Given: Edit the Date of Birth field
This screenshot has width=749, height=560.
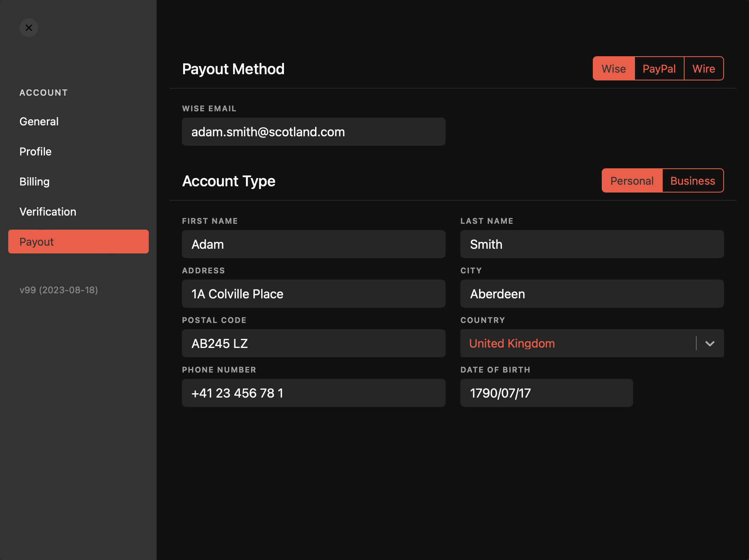Looking at the screenshot, I should click(x=546, y=393).
